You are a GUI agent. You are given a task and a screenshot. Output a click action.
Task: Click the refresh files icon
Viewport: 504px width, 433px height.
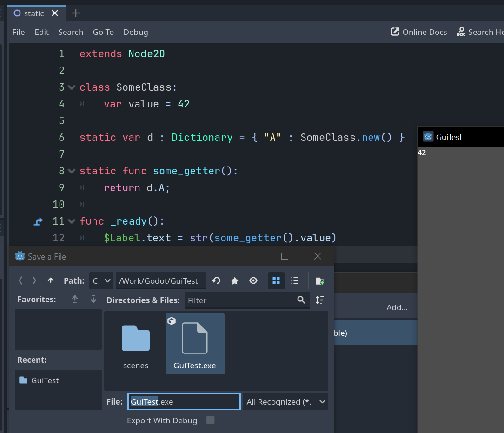(216, 281)
